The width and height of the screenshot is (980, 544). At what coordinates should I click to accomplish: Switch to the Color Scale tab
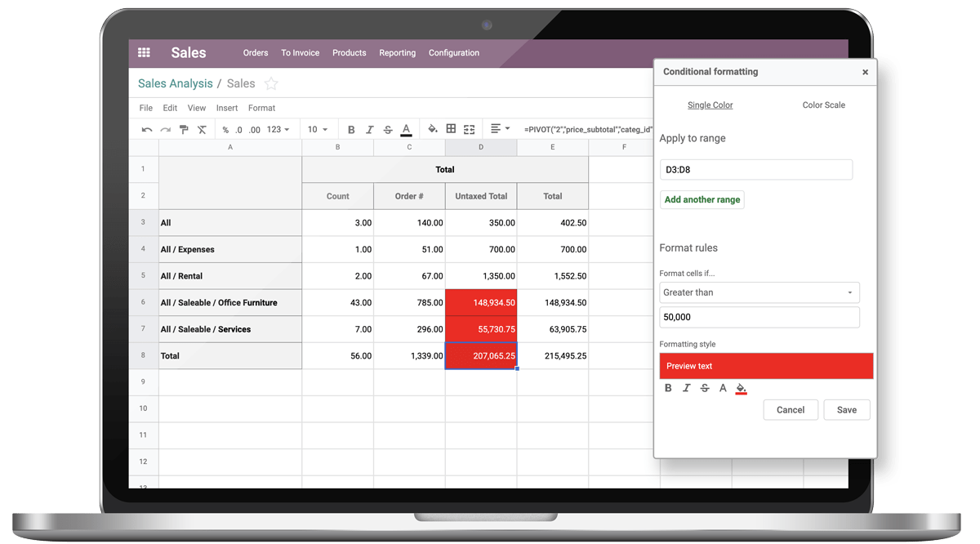822,105
